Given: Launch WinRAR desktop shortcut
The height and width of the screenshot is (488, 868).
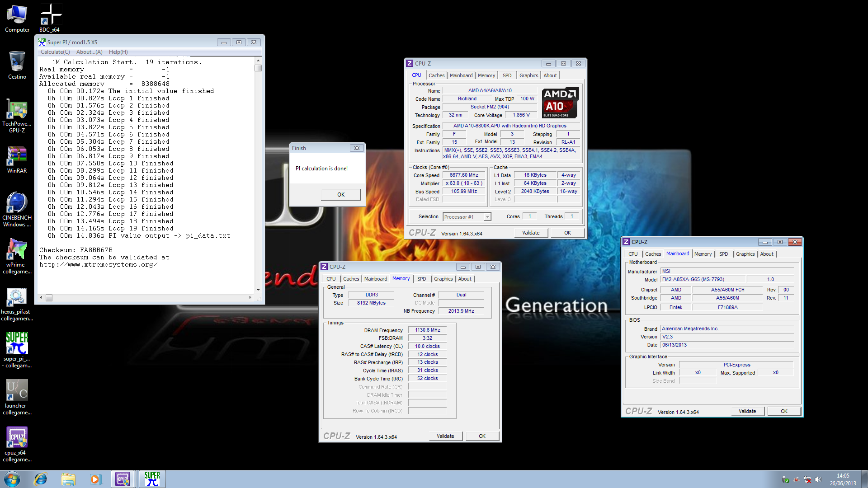Looking at the screenshot, I should pyautogui.click(x=17, y=160).
